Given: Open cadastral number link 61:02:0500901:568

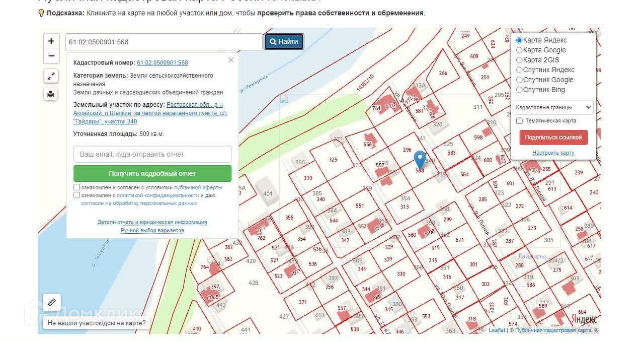Looking at the screenshot, I should [162, 63].
